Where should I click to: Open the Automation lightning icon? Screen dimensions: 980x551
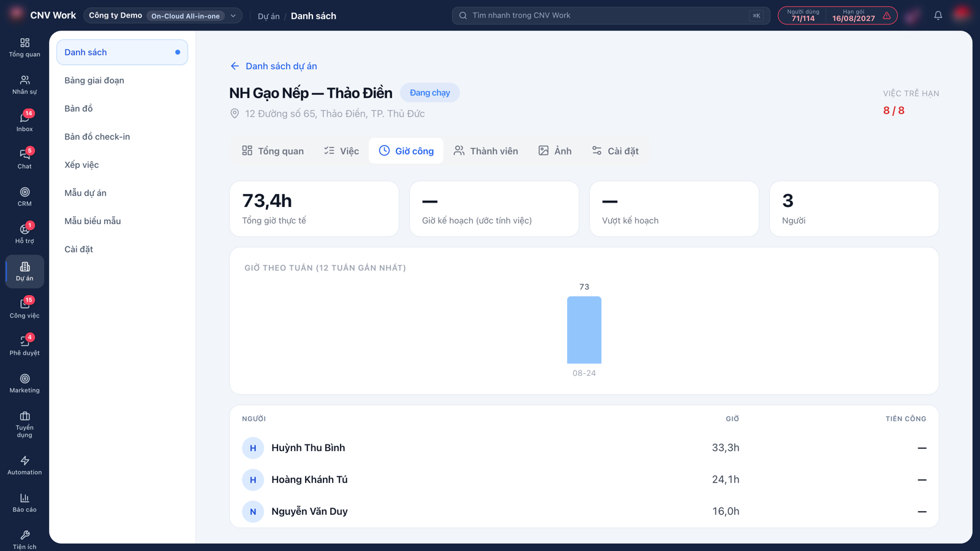click(24, 465)
